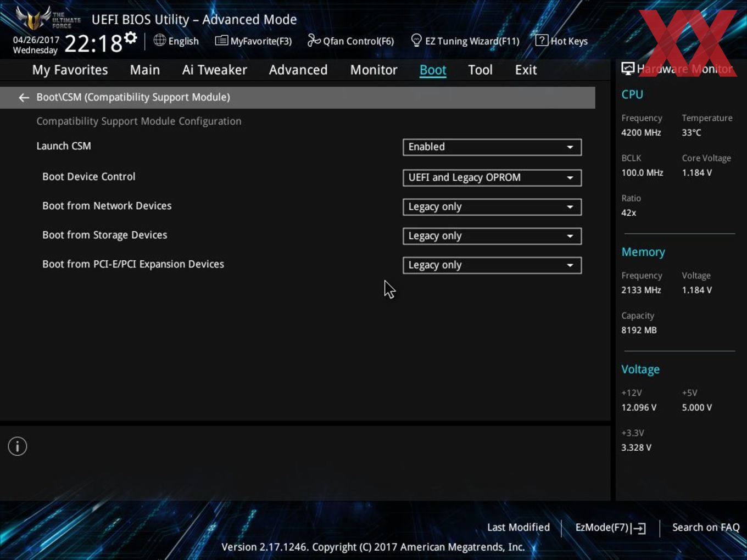The width and height of the screenshot is (747, 560).
Task: Open MyFavorite(F3) list icon
Action: point(221,41)
